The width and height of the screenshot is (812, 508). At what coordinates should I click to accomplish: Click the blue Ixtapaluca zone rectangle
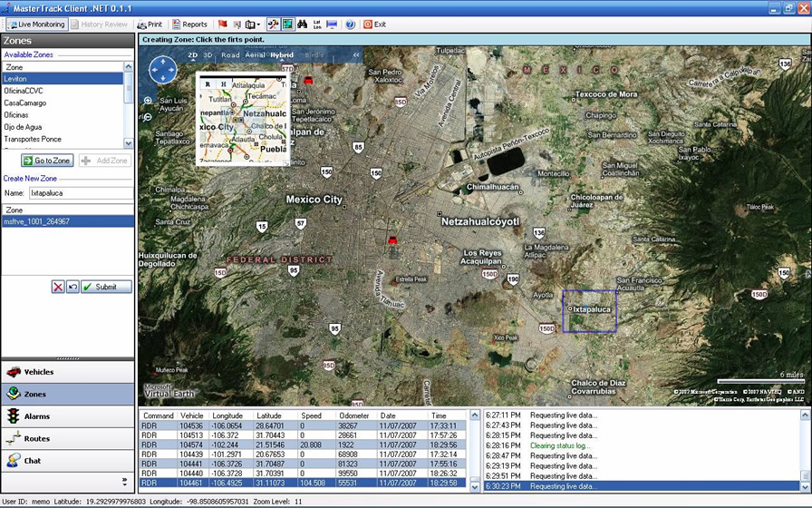pyautogui.click(x=590, y=311)
